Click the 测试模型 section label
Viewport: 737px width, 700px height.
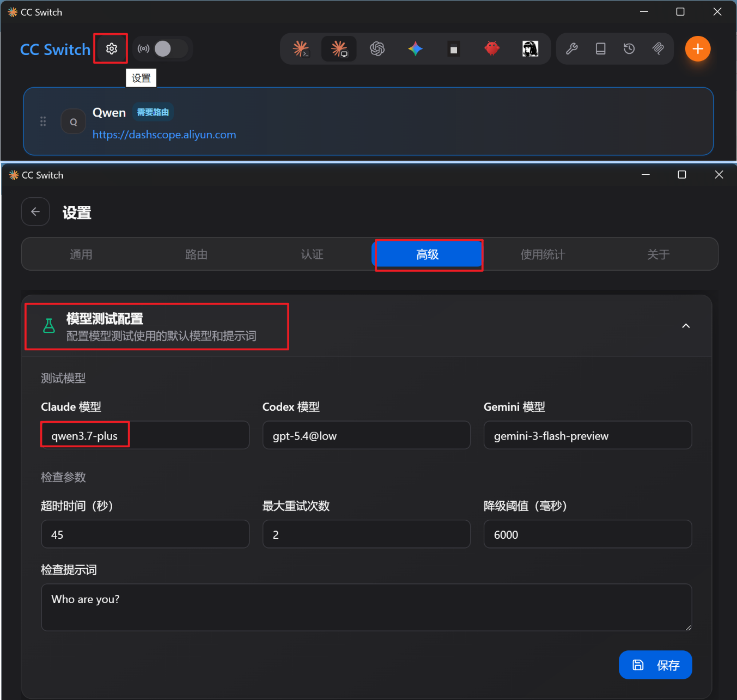63,378
